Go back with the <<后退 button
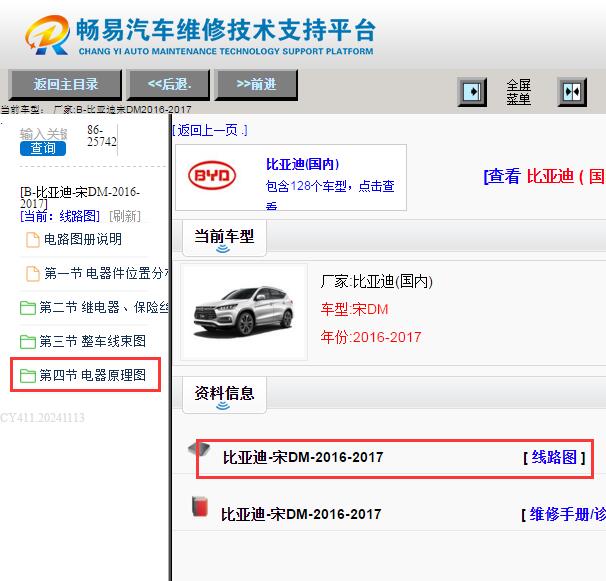This screenshot has width=606, height=581. (169, 84)
